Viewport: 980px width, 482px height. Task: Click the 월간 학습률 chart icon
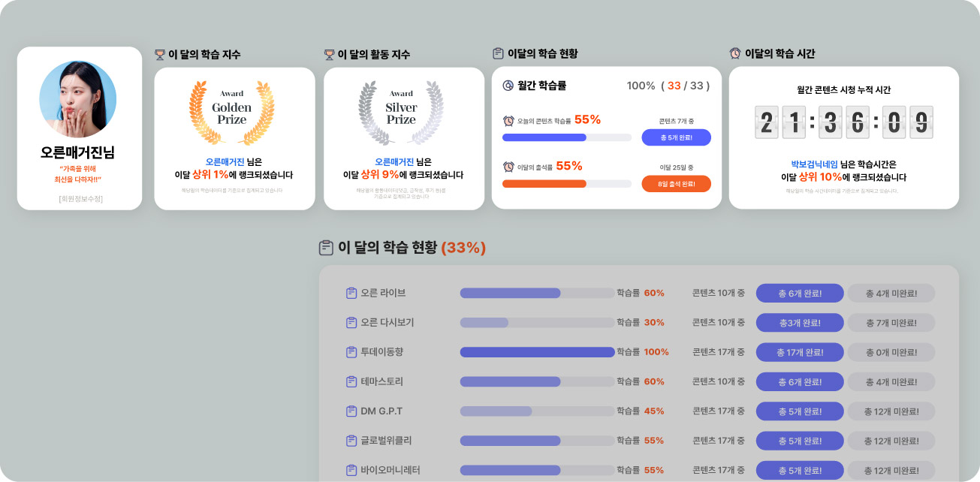508,86
